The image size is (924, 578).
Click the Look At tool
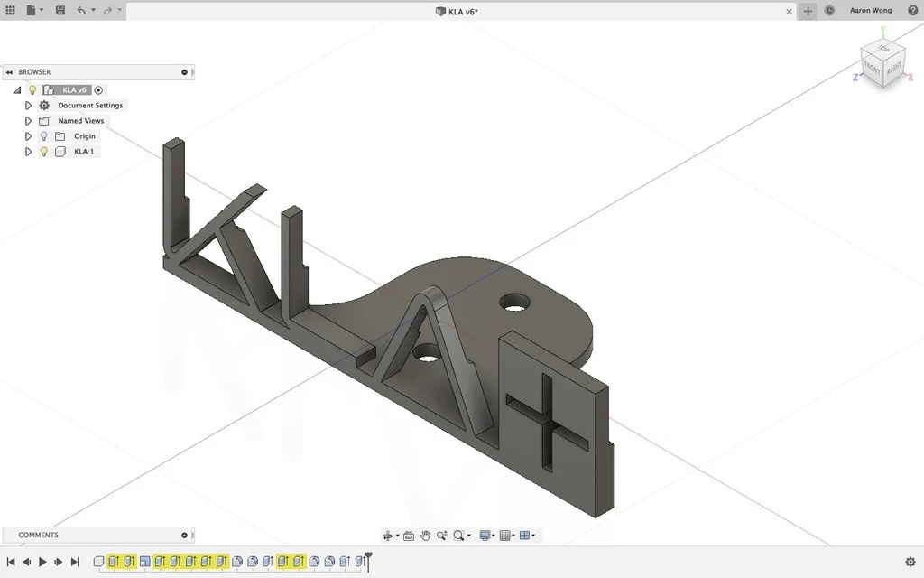click(x=409, y=536)
